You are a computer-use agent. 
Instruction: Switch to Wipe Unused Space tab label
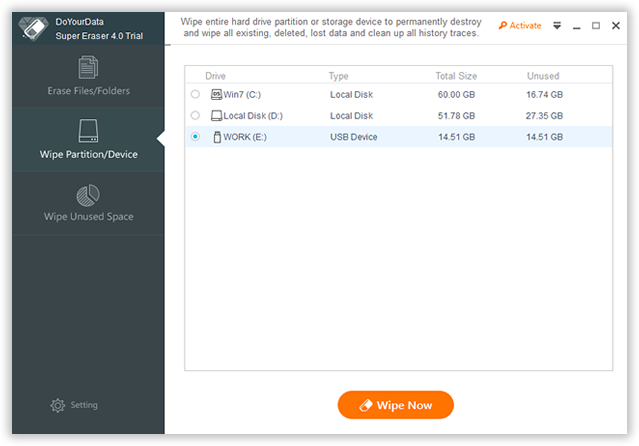click(x=89, y=216)
